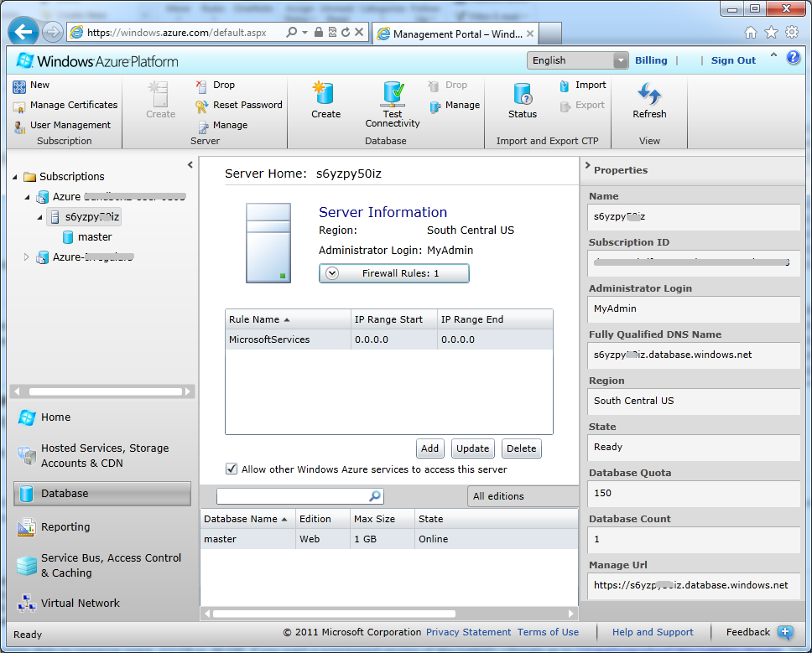The width and height of the screenshot is (812, 653).
Task: Open browser tools gear
Action: click(792, 33)
